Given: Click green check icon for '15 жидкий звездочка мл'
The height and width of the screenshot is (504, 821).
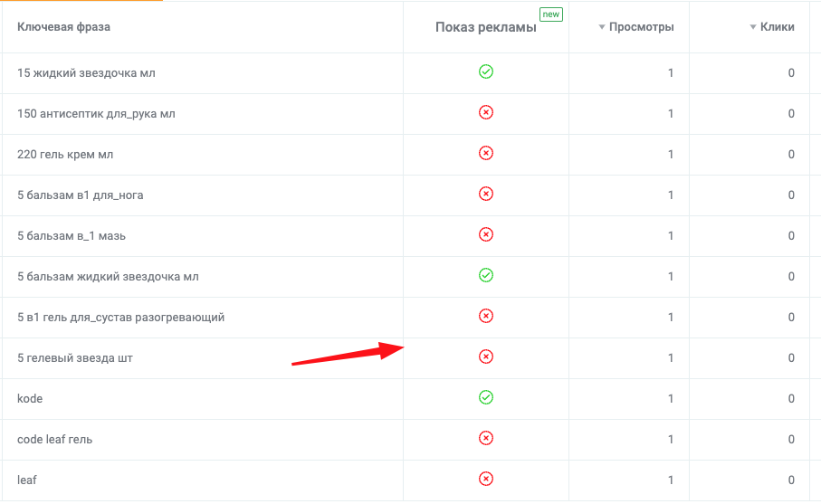Looking at the screenshot, I should (x=486, y=71).
